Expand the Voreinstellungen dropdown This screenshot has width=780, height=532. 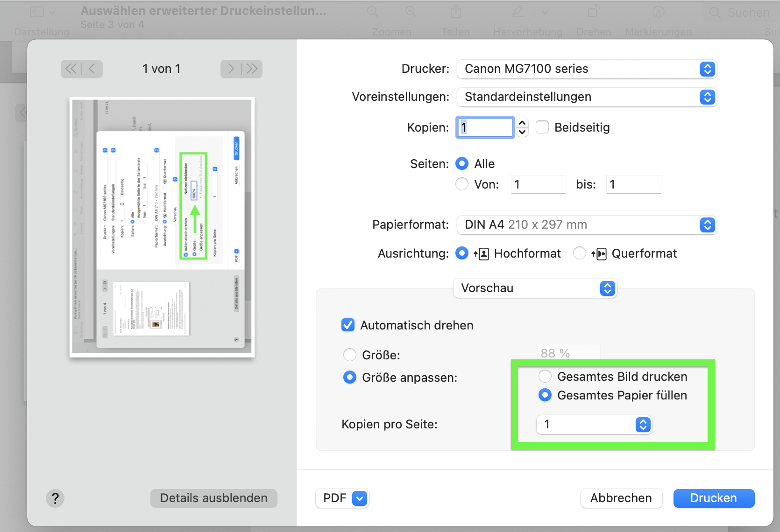[x=586, y=97]
